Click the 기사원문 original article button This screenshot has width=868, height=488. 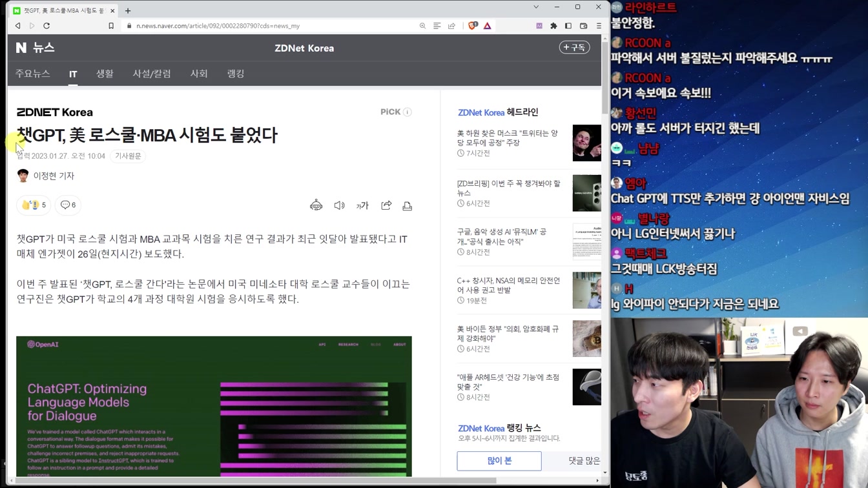[x=128, y=156]
